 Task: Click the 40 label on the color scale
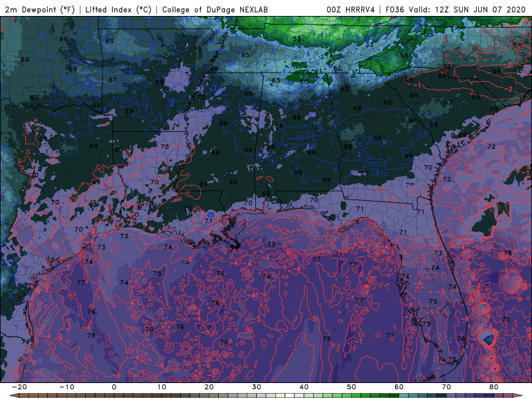pyautogui.click(x=304, y=387)
